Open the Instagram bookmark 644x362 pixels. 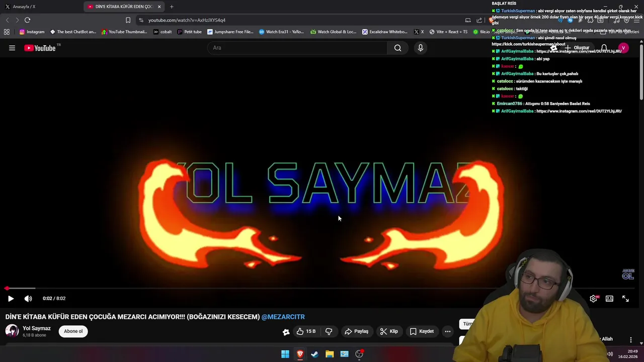[x=32, y=32]
